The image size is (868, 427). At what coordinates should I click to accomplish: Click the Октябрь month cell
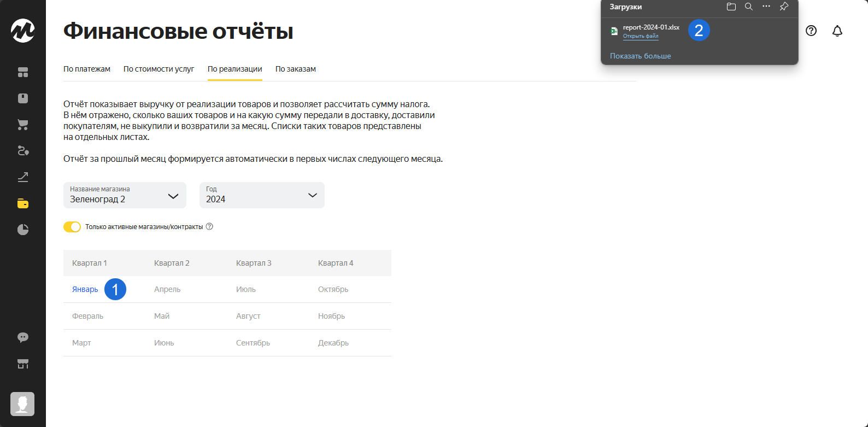pos(333,289)
